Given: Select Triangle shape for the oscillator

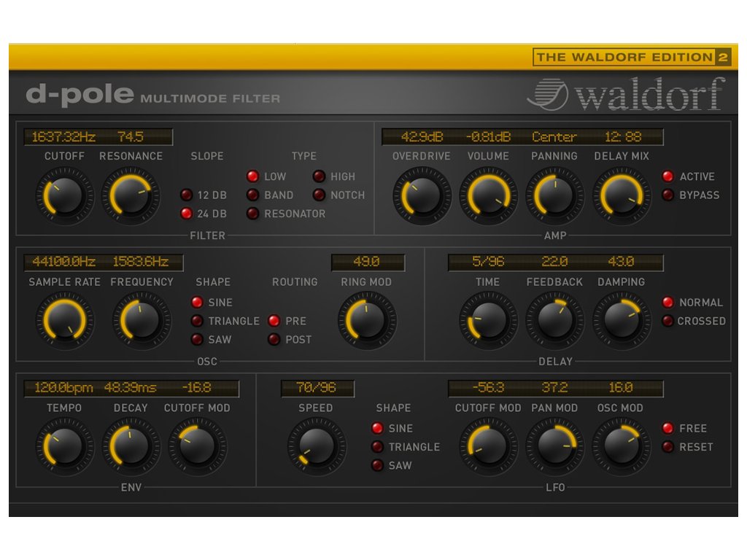Looking at the screenshot, I should tap(197, 321).
